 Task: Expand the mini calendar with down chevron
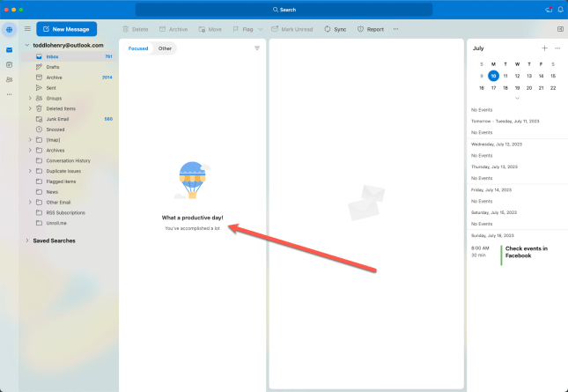click(x=517, y=98)
